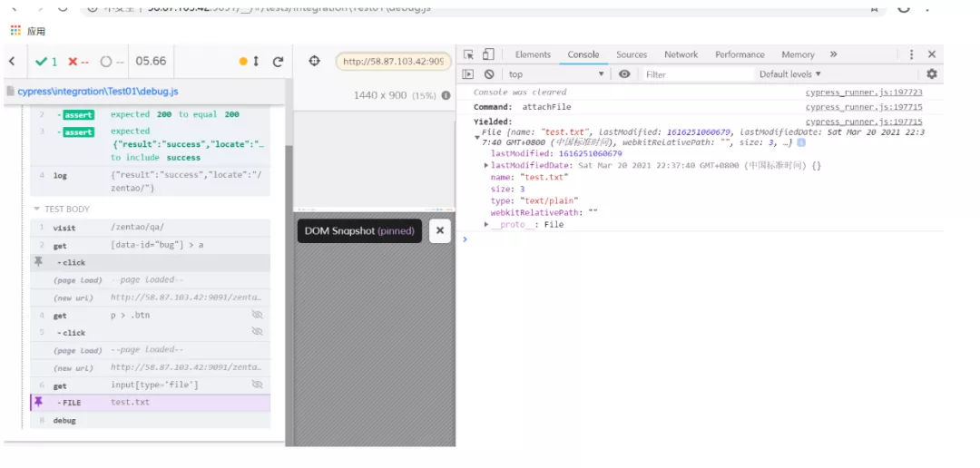Unpin the pinned click command
The image size is (980, 468).
[39, 262]
